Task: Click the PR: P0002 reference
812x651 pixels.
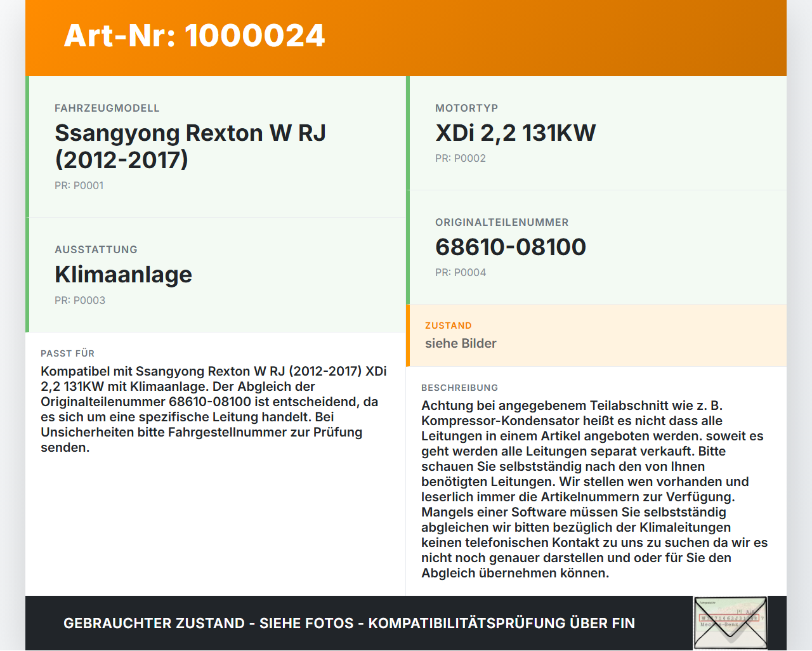Action: [461, 159]
